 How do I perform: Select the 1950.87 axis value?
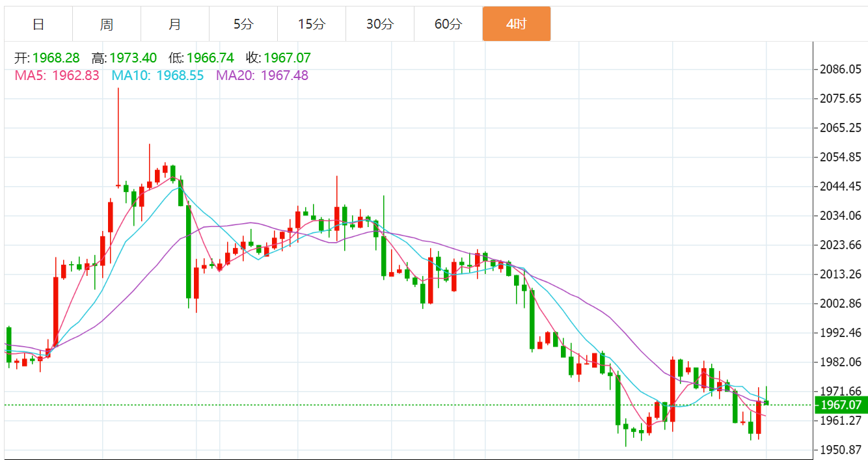click(x=841, y=450)
